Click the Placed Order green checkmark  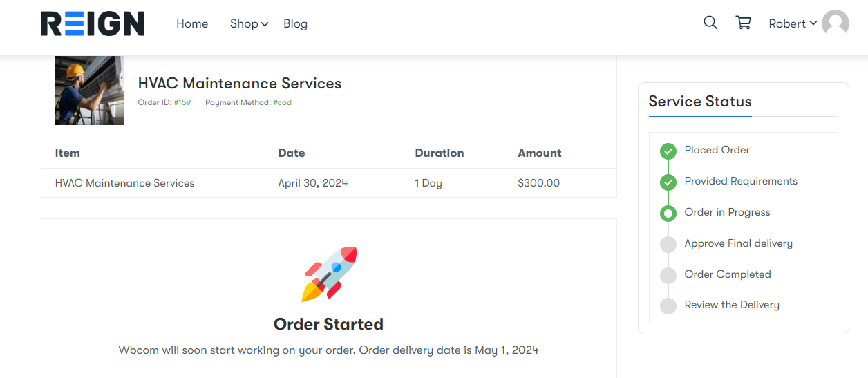pos(668,151)
